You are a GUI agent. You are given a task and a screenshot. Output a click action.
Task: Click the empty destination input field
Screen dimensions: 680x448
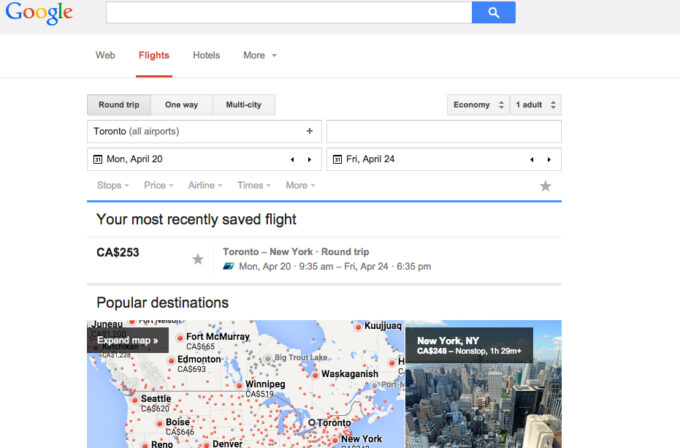pos(444,131)
